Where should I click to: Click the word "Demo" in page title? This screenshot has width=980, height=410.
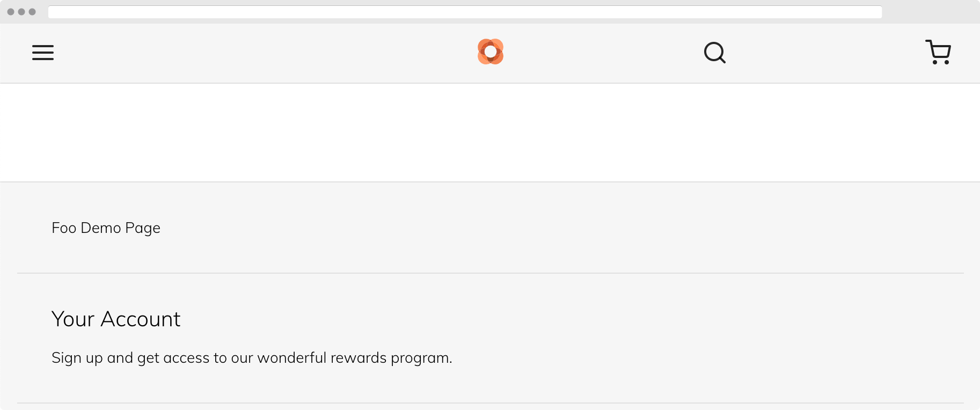pos(101,228)
